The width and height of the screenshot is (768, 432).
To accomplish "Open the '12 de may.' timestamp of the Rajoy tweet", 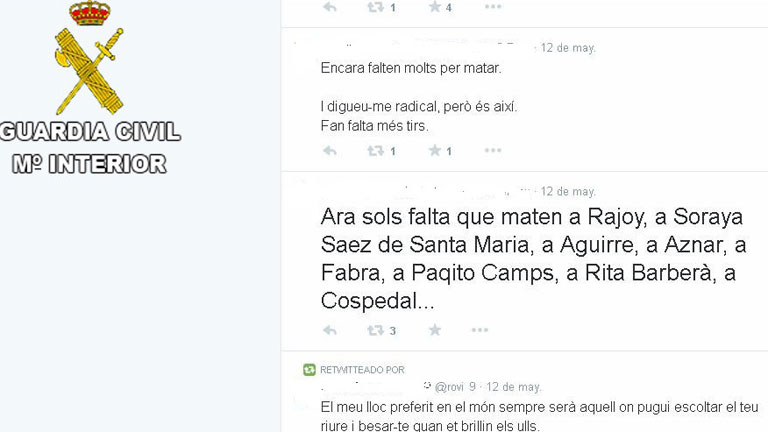I will [568, 192].
